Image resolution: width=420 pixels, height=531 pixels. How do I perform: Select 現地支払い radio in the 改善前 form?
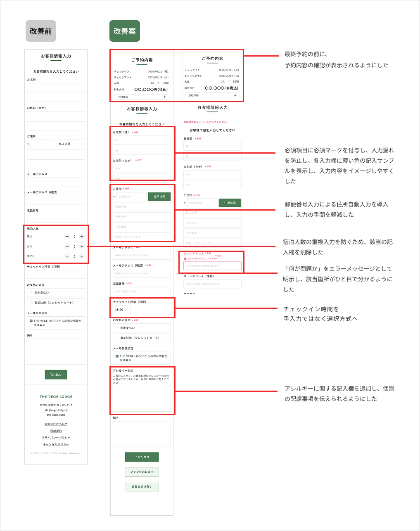31,293
